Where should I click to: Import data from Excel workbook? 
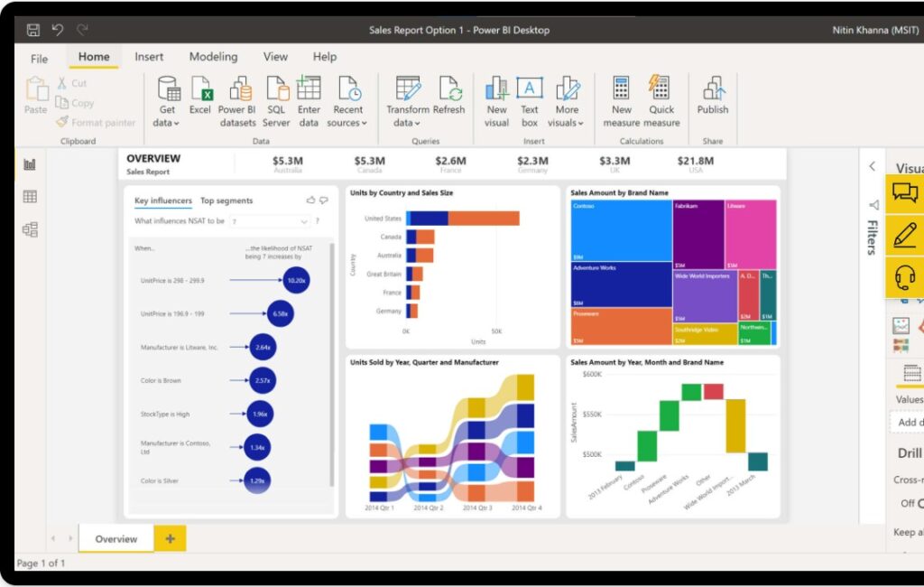pyautogui.click(x=200, y=98)
